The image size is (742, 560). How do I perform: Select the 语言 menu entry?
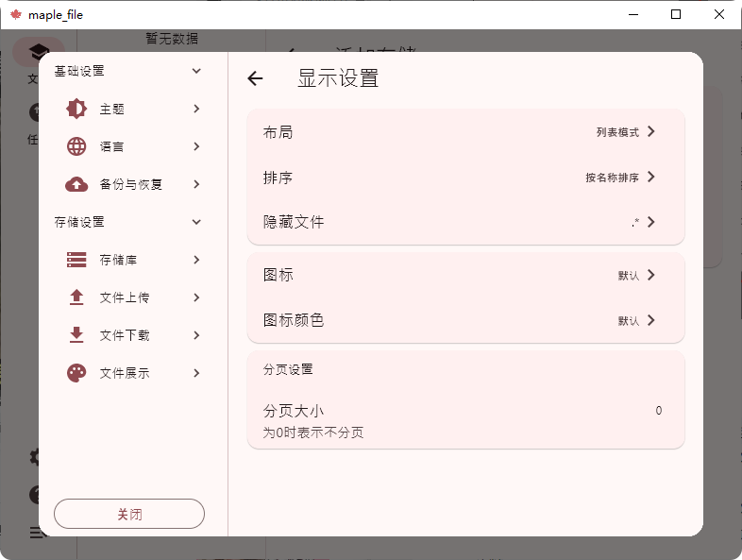[132, 146]
